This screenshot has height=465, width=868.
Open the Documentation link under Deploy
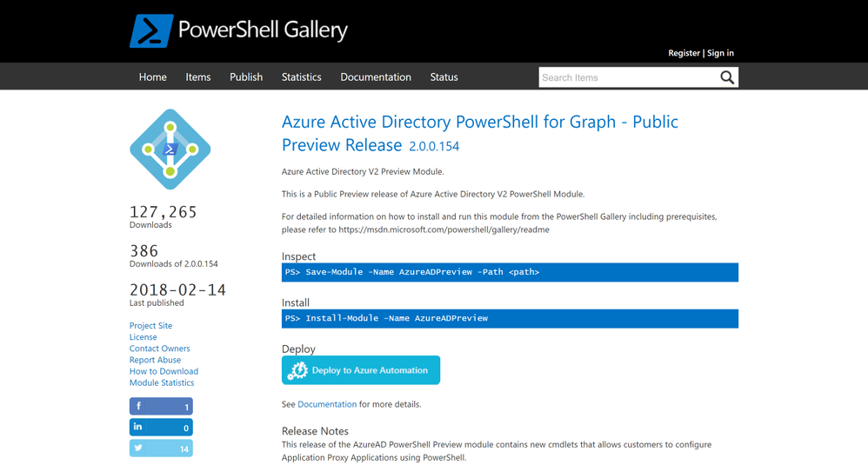pyautogui.click(x=327, y=404)
